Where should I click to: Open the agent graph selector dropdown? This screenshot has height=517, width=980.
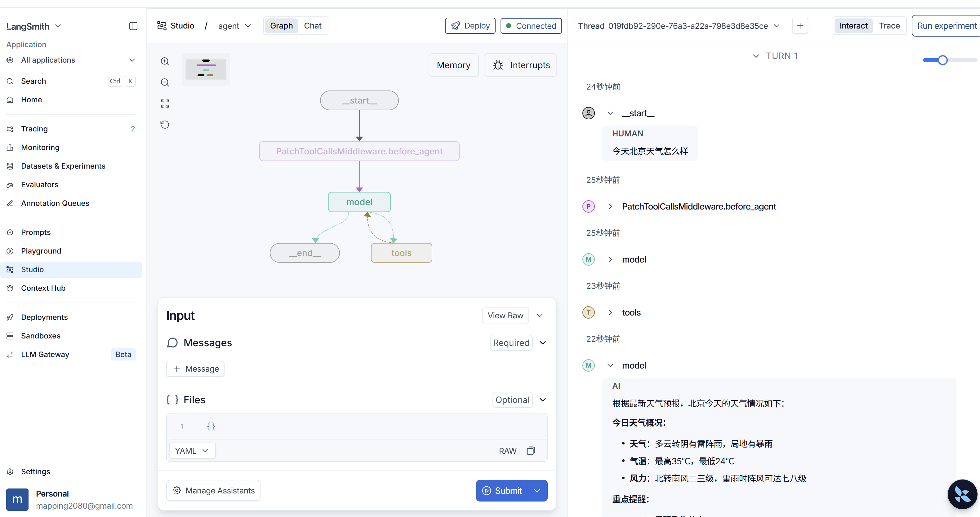[234, 26]
